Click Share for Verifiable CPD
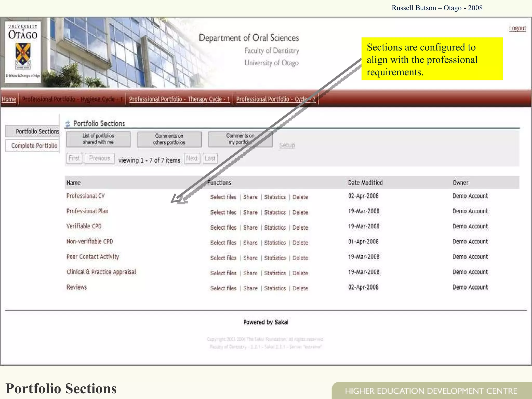Viewport: 532px width, 399px height. pos(250,228)
